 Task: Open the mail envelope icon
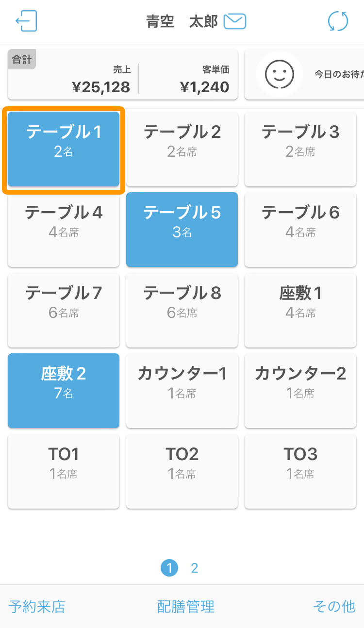[235, 21]
